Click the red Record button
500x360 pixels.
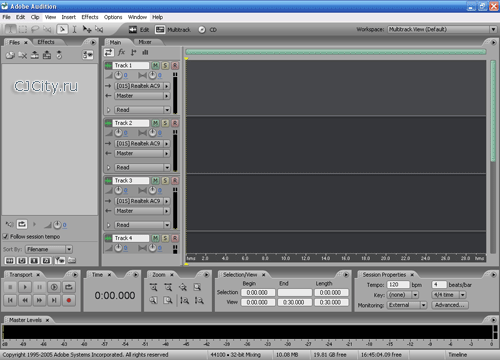tap(69, 300)
